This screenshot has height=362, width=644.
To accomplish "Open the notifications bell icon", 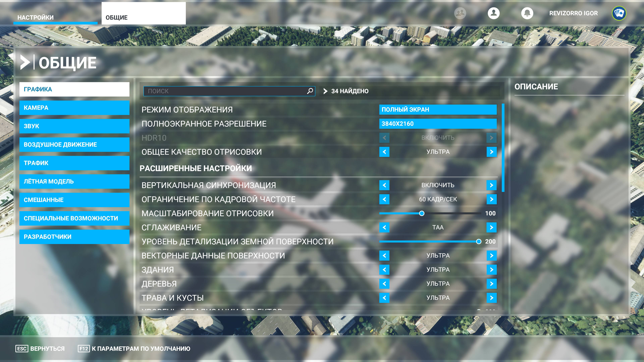I will point(527,13).
